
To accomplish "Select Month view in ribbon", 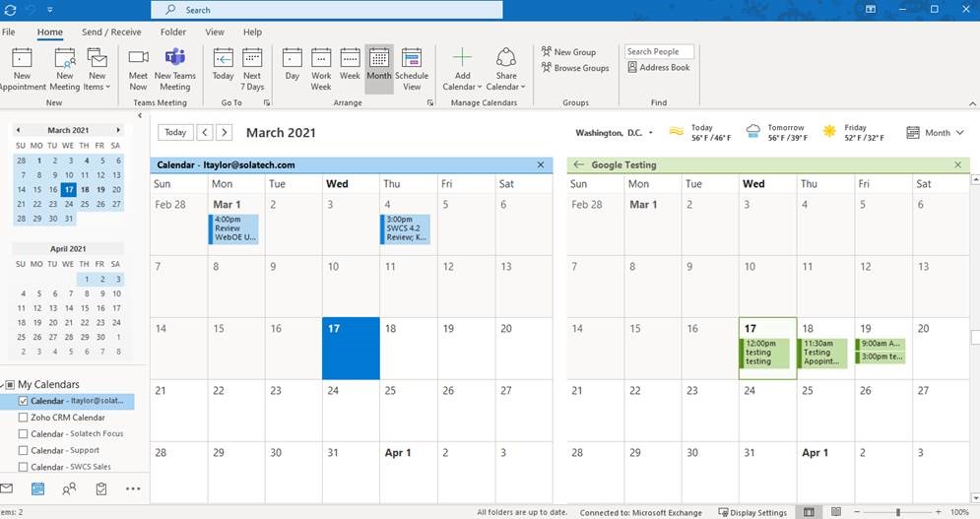I will [x=379, y=69].
